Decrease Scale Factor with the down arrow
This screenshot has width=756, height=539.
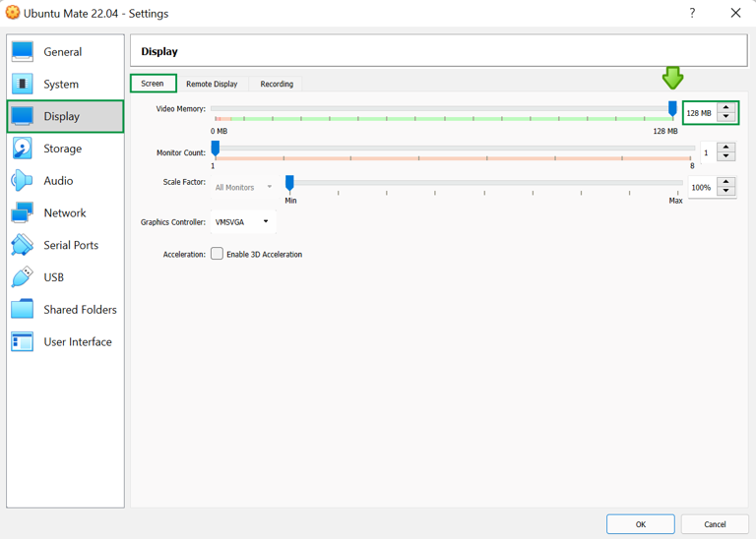point(726,191)
